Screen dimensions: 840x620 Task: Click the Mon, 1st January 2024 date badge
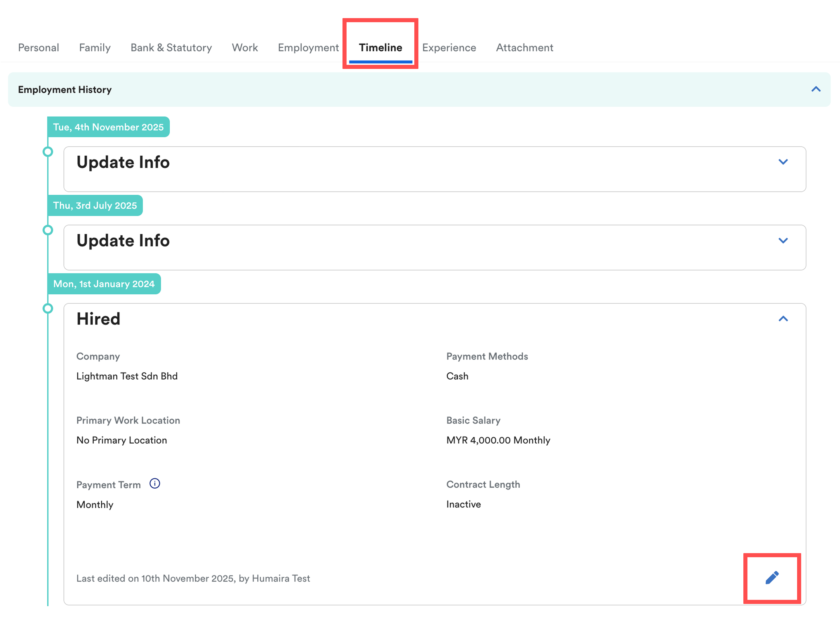pyautogui.click(x=104, y=284)
